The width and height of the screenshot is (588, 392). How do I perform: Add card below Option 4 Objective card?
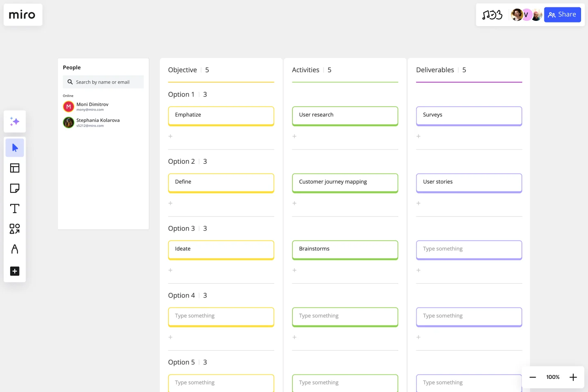point(171,337)
